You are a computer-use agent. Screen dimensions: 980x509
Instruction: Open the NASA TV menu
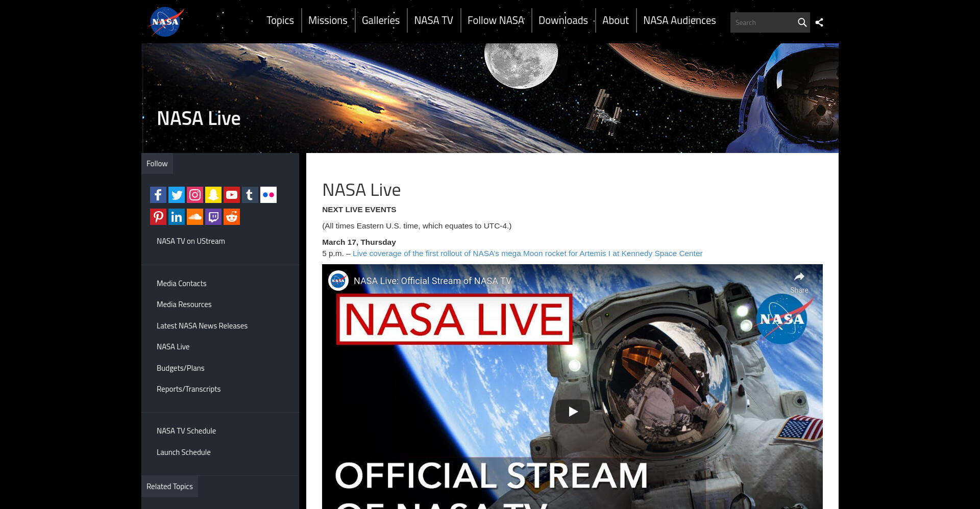coord(434,20)
